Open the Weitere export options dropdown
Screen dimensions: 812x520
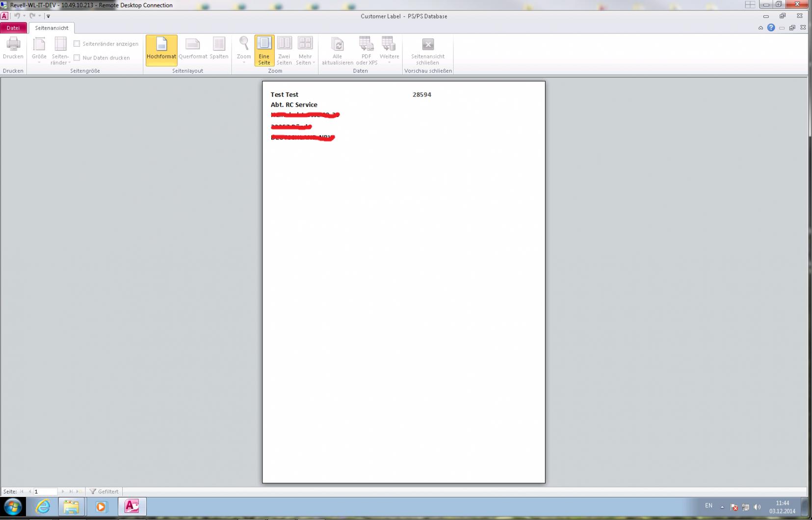click(x=389, y=50)
